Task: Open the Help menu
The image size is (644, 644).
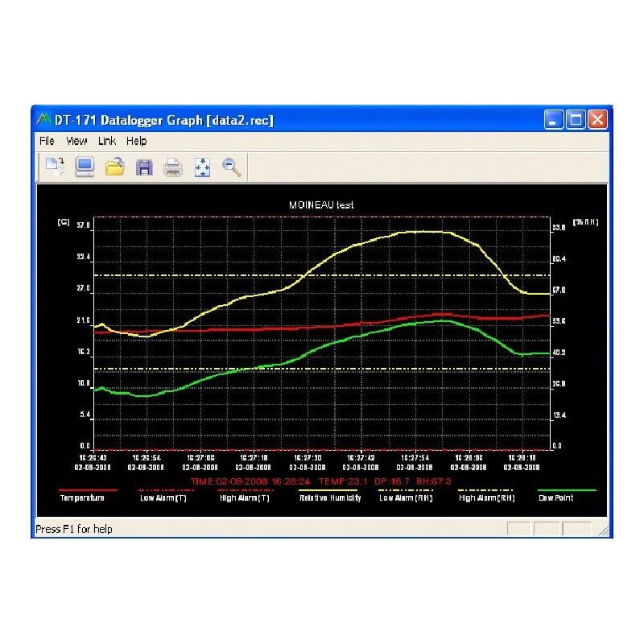Action: point(137,141)
